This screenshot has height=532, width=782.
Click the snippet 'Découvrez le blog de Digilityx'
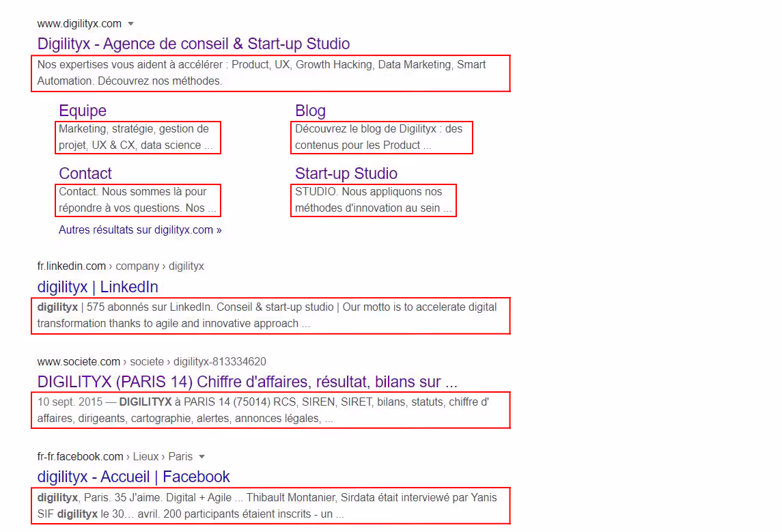point(382,137)
